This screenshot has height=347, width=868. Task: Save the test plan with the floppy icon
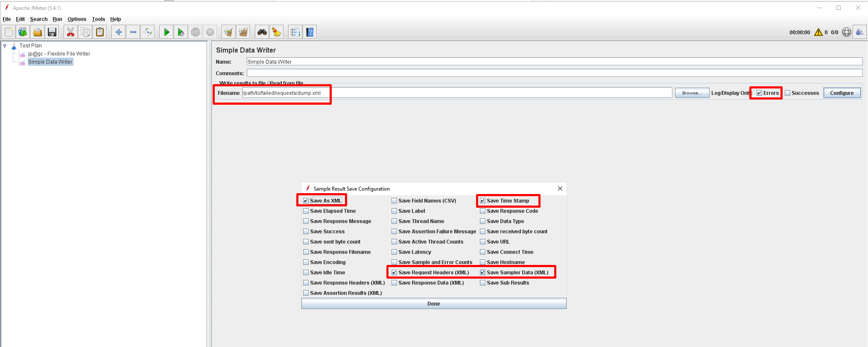[x=52, y=32]
